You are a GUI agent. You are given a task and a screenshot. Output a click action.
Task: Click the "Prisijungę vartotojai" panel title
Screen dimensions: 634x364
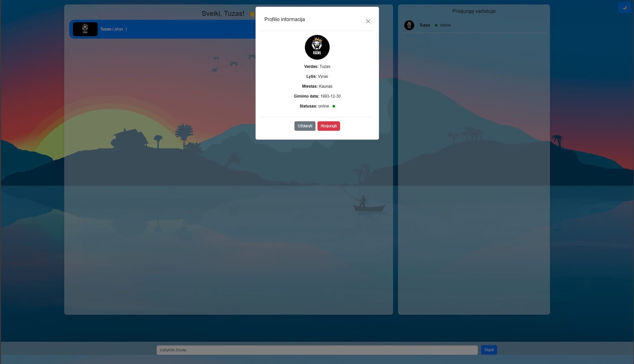click(474, 11)
